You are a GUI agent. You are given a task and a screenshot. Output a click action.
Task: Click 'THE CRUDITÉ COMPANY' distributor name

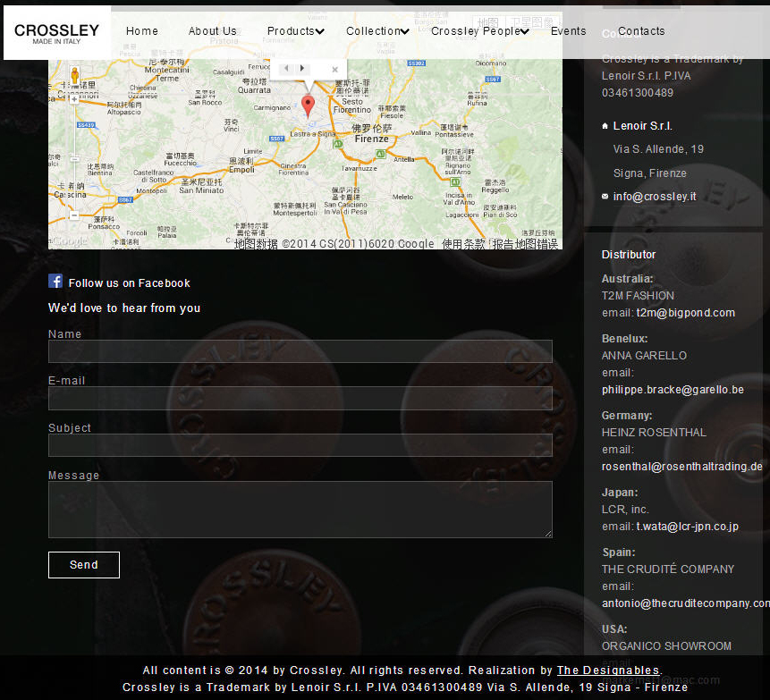[x=668, y=569]
